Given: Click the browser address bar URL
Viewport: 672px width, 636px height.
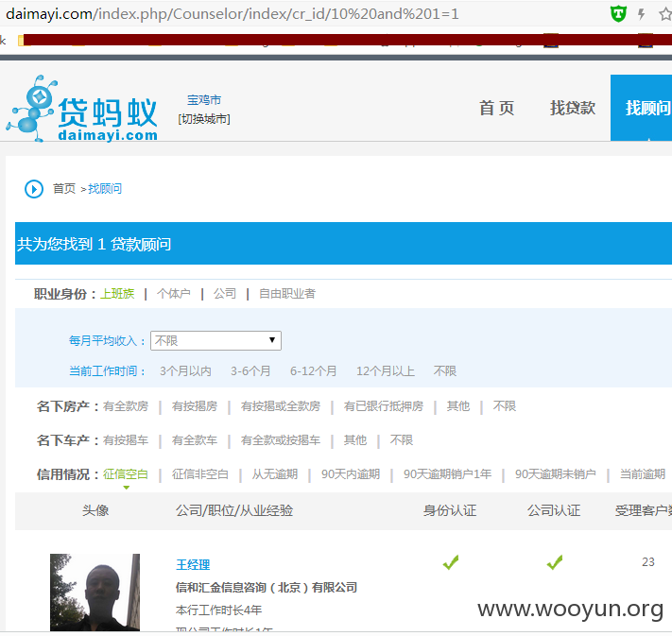Looking at the screenshot, I should tap(232, 14).
